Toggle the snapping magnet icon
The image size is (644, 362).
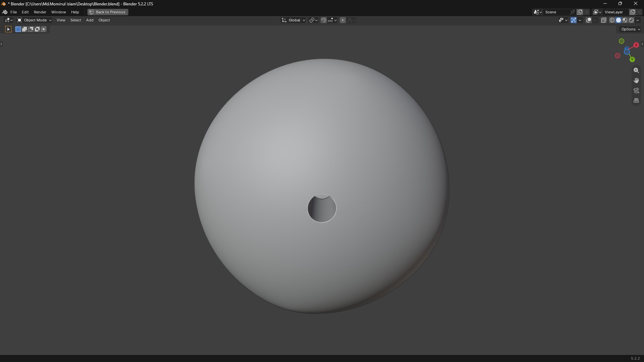pyautogui.click(x=323, y=20)
